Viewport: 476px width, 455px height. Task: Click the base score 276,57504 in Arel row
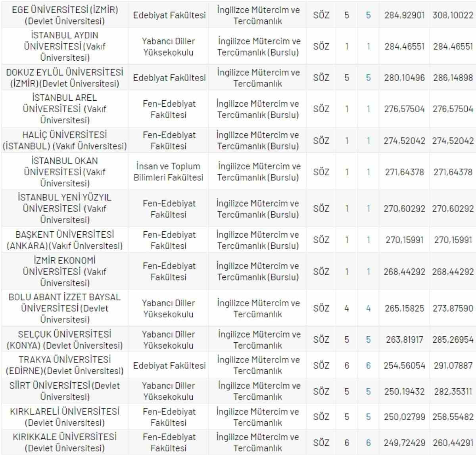point(404,109)
